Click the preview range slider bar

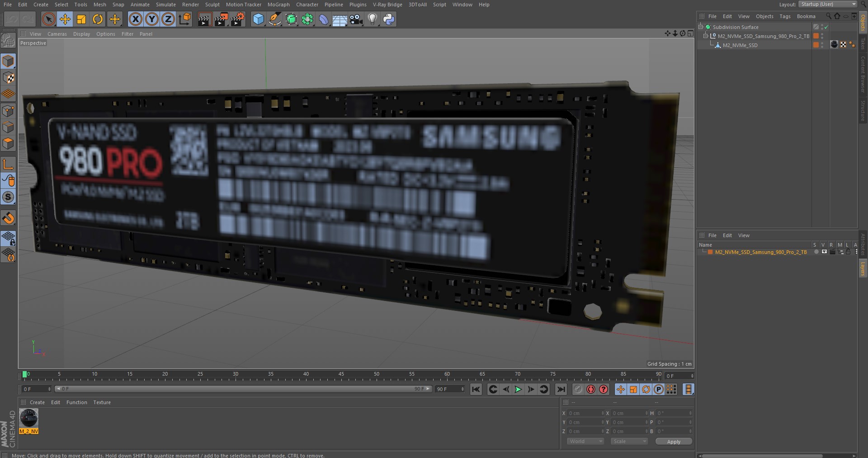pos(243,389)
